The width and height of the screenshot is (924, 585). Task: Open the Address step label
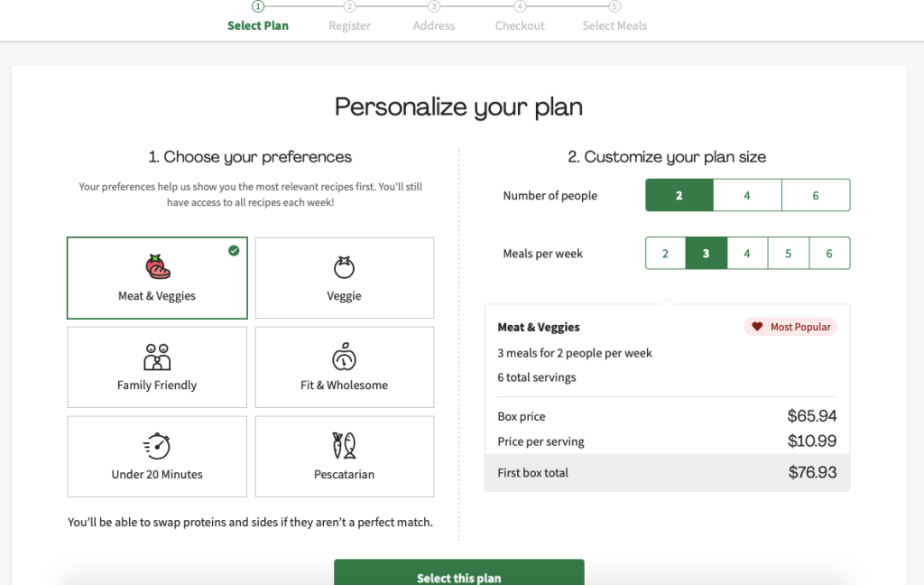[434, 25]
